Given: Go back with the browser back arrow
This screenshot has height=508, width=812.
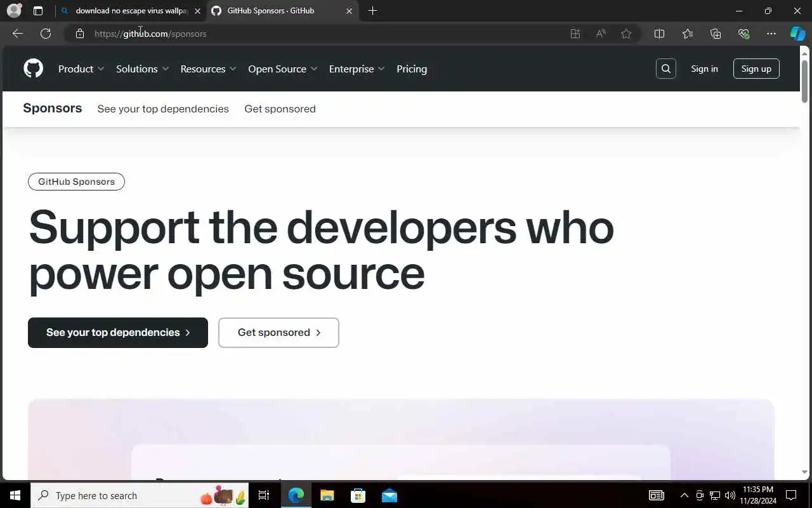Looking at the screenshot, I should (x=18, y=34).
